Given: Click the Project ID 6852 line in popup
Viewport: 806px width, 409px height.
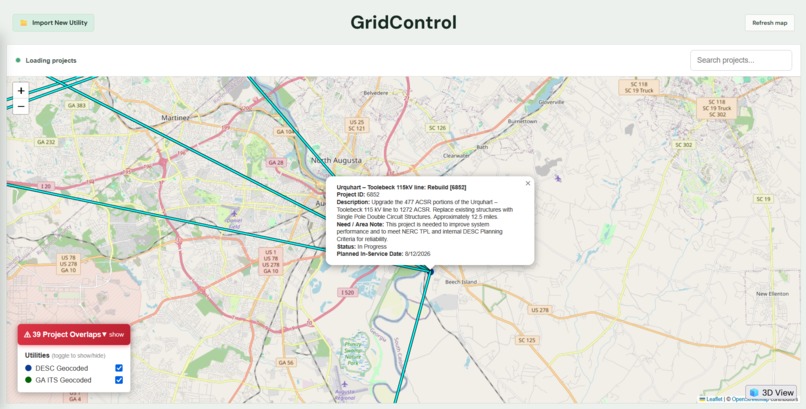Looking at the screenshot, I should pyautogui.click(x=358, y=195).
